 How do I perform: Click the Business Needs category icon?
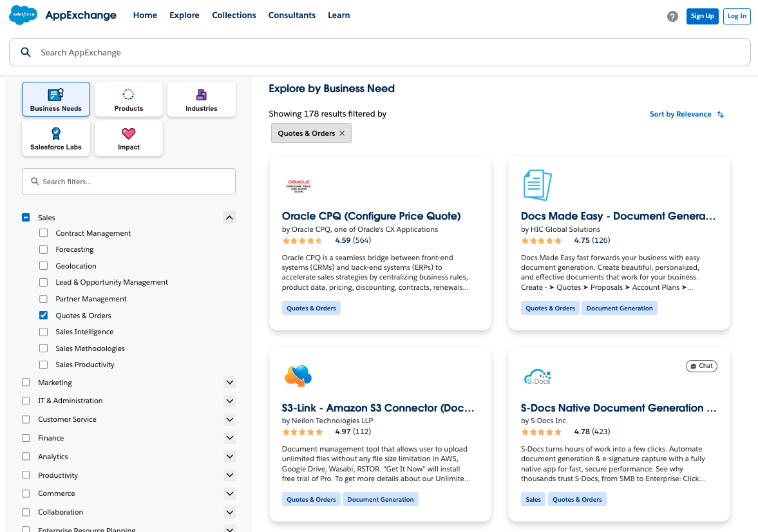[55, 94]
